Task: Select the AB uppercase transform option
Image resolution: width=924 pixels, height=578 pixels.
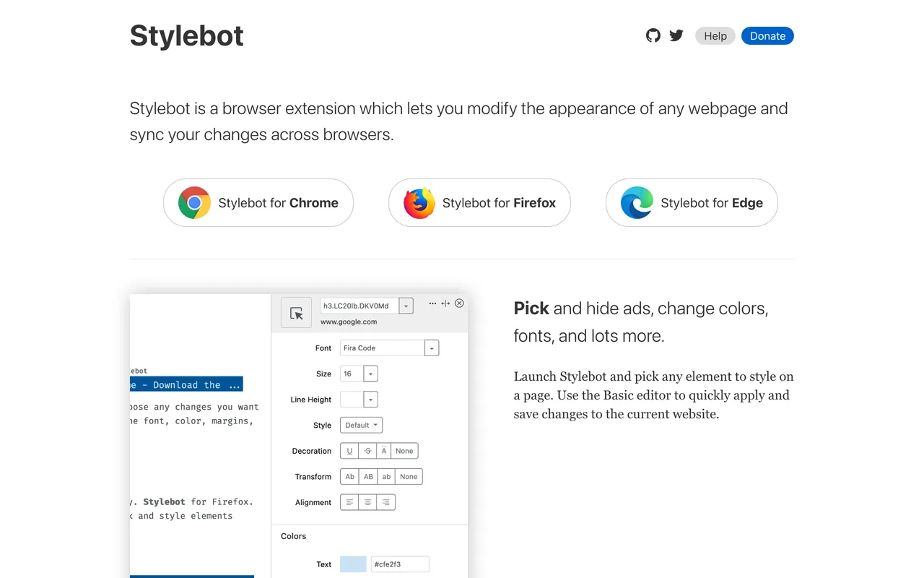Action: [368, 477]
